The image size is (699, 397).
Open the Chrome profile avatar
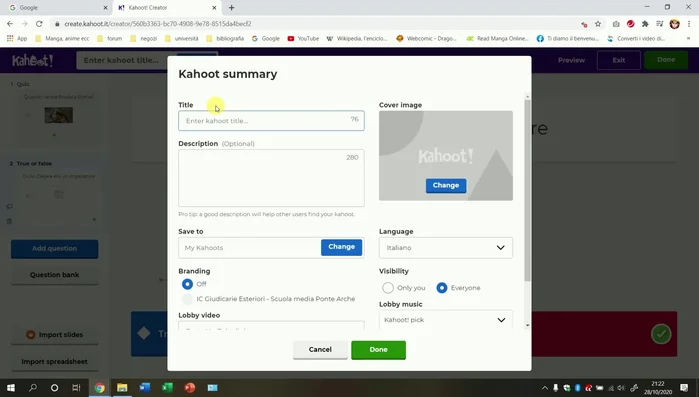point(674,24)
